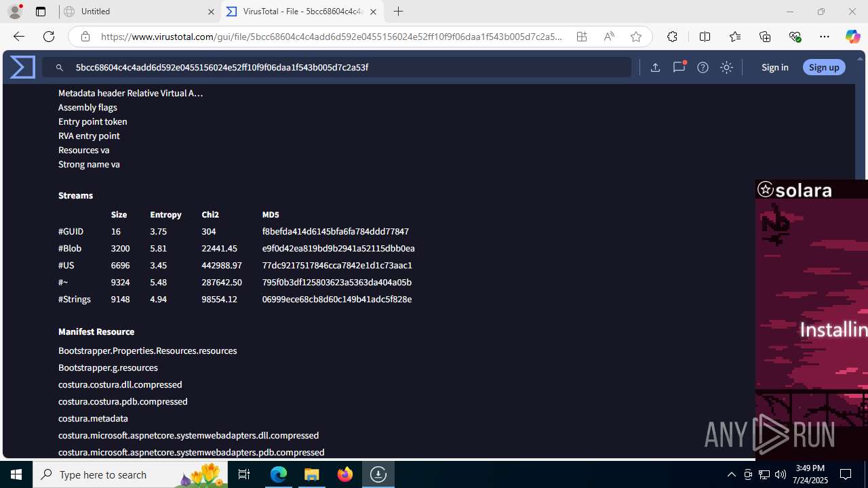Click the Sign up button
Screen dimensions: 868x488
pos(824,67)
